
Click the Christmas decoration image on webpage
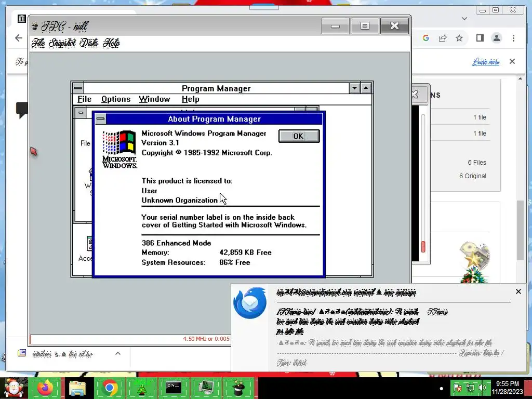pyautogui.click(x=475, y=262)
